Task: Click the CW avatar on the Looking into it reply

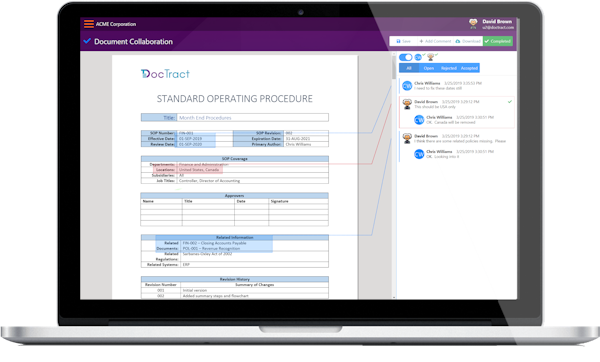Action: pos(419,154)
